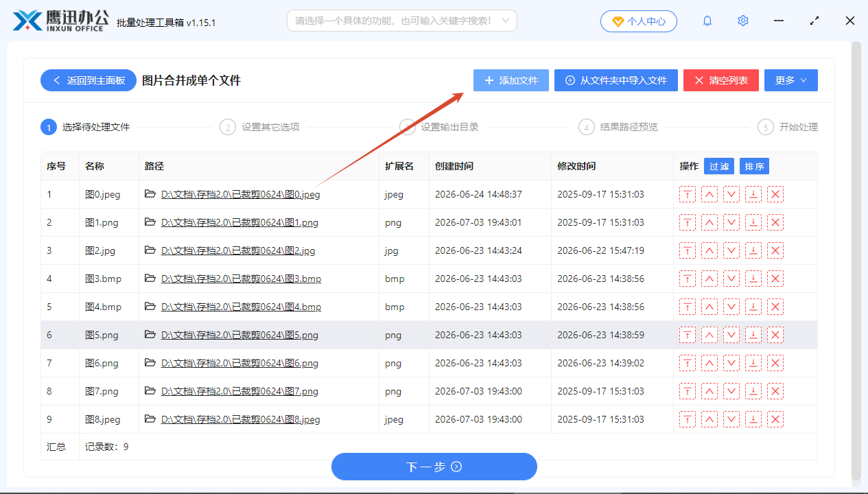Remove 图5.png from the list
The width and height of the screenshot is (868, 494).
pos(775,335)
